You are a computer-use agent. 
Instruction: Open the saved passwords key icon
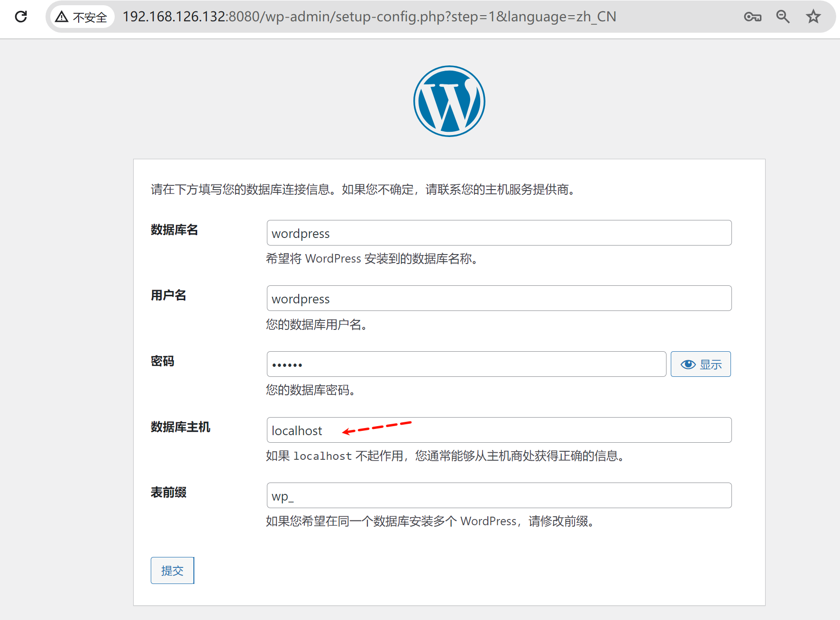[x=752, y=17]
